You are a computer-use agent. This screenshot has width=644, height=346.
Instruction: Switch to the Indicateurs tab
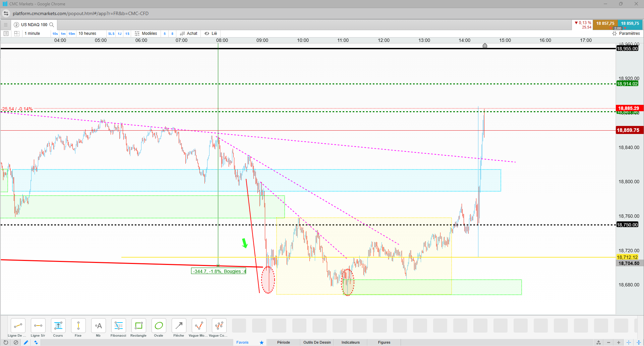351,342
